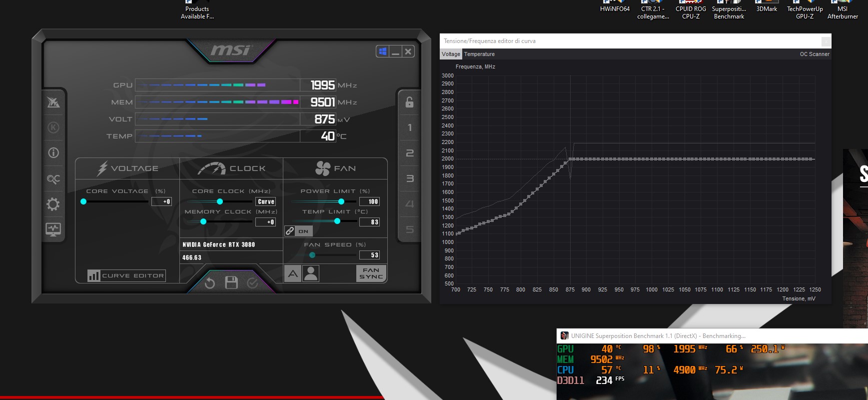Select profile slot 4
The width and height of the screenshot is (868, 400).
409,204
